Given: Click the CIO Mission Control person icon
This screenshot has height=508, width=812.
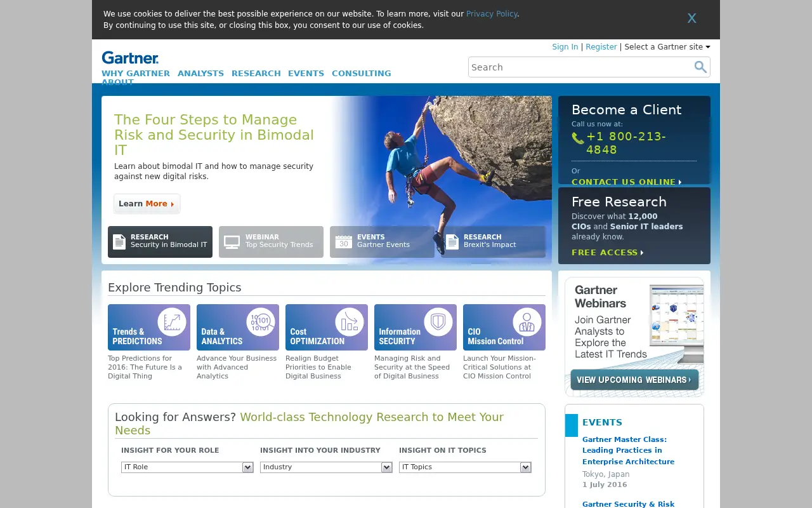Looking at the screenshot, I should point(527,322).
